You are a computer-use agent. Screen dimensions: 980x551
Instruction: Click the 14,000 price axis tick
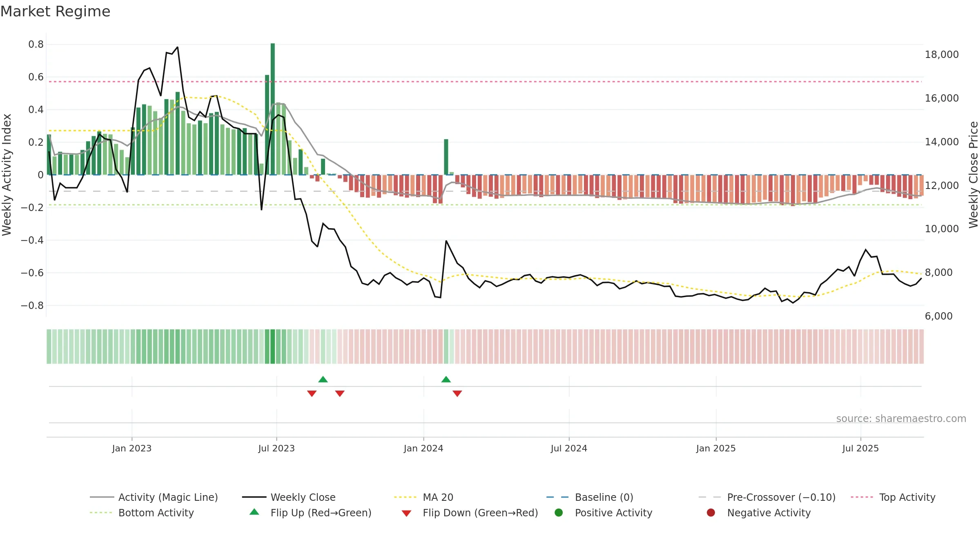click(x=942, y=142)
